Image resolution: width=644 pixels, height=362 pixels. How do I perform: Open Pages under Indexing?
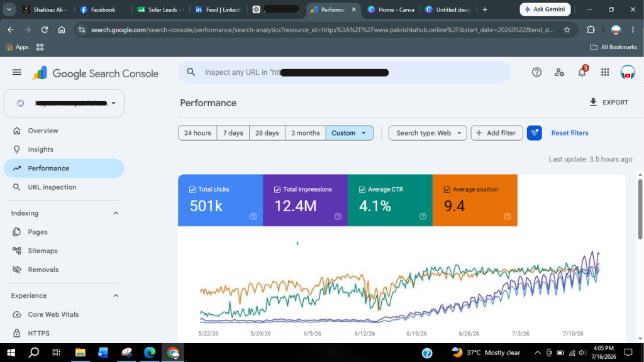pos(64,232)
